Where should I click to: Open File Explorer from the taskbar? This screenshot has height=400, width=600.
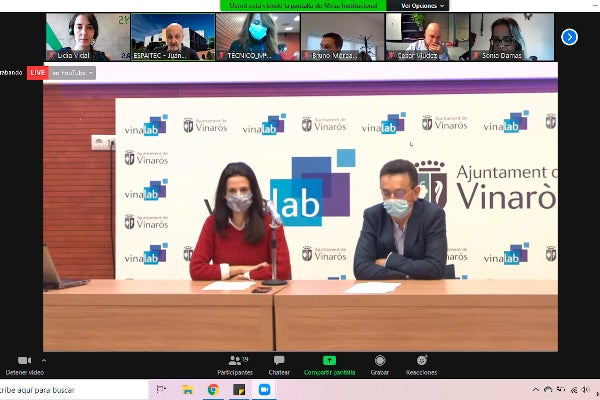188,390
